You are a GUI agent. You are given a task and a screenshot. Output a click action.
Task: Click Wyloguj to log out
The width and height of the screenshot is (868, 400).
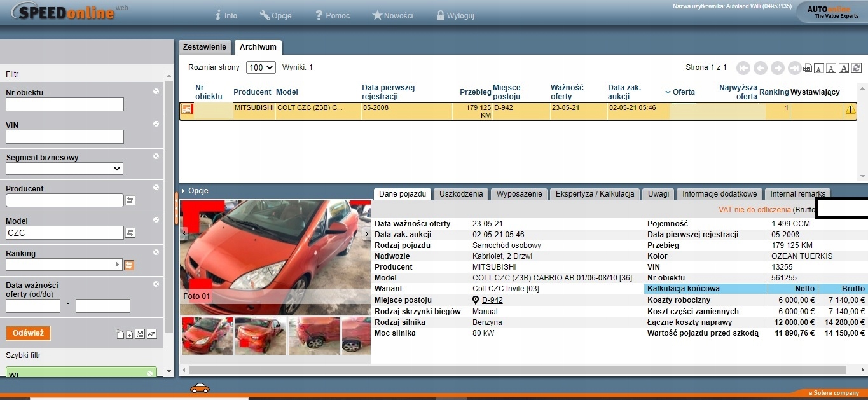(455, 15)
